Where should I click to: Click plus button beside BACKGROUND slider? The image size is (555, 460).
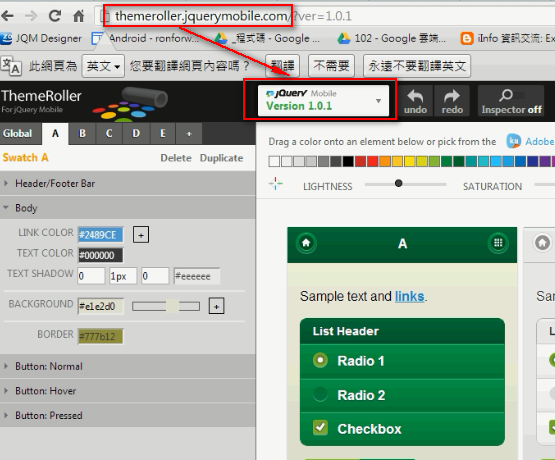[217, 306]
